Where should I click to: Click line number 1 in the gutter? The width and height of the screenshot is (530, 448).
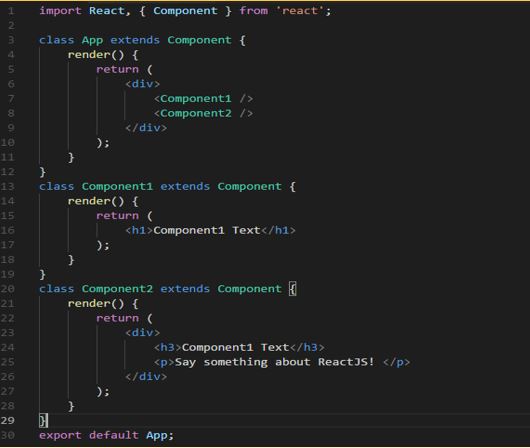[11, 11]
